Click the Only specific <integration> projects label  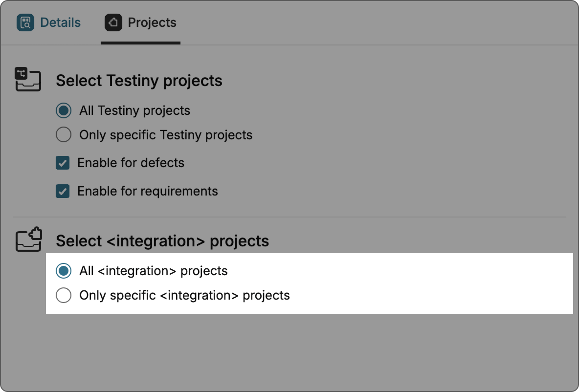click(184, 295)
